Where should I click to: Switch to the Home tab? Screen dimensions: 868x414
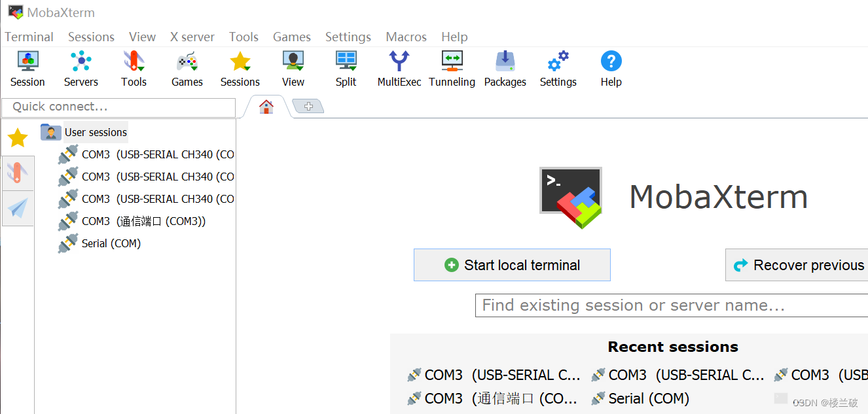(266, 107)
